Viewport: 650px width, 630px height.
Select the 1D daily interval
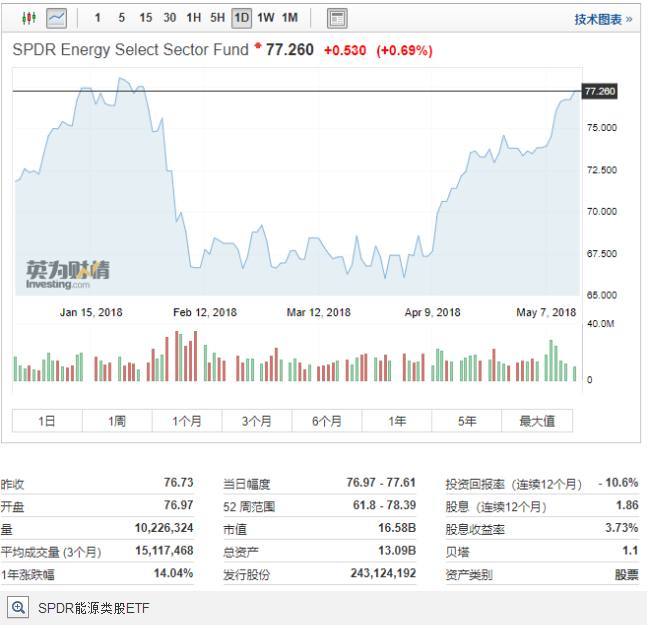tap(242, 18)
